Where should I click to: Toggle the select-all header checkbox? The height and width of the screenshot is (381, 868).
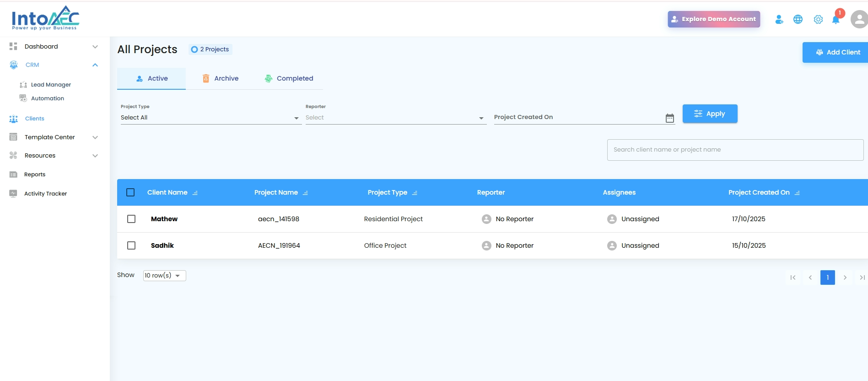(130, 192)
